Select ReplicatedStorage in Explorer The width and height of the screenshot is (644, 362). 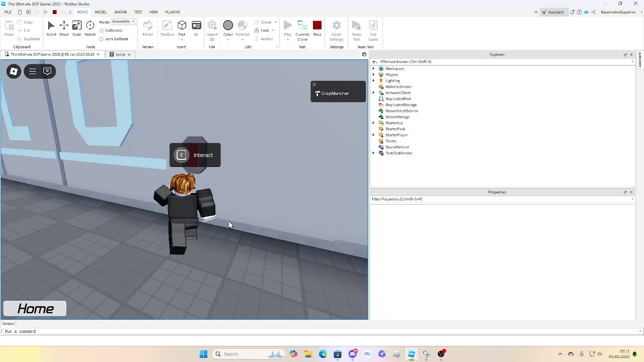[401, 105]
